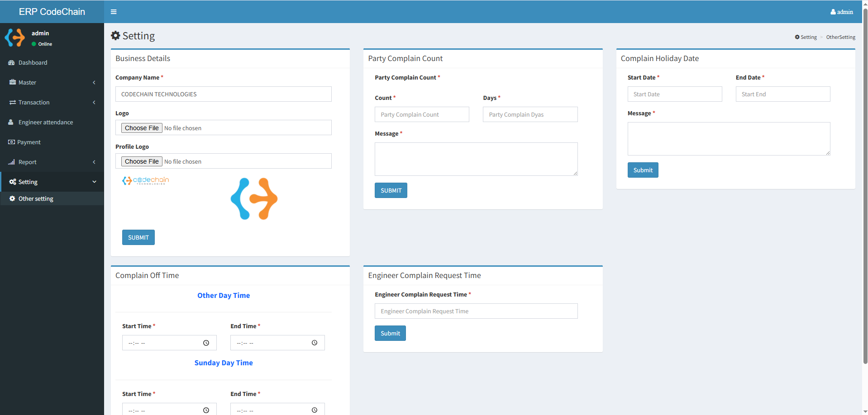Submit the Business Details form
Viewport: 868px width, 415px height.
click(x=138, y=237)
